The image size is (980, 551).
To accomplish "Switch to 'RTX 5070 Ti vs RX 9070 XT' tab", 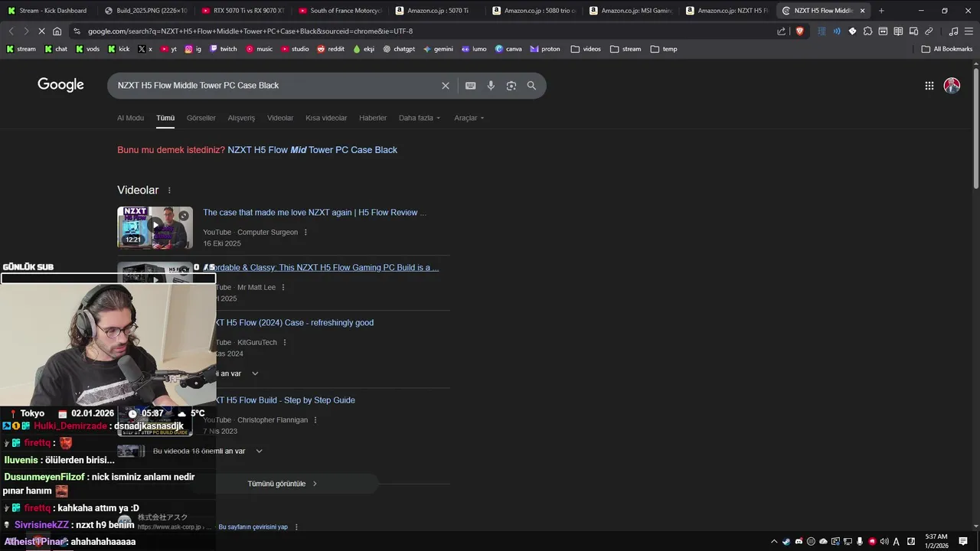I will click(x=242, y=11).
